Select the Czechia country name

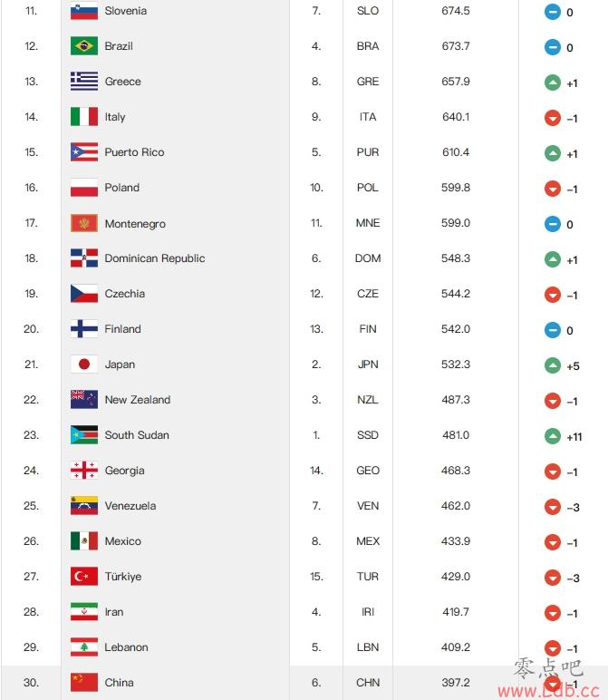tap(124, 294)
